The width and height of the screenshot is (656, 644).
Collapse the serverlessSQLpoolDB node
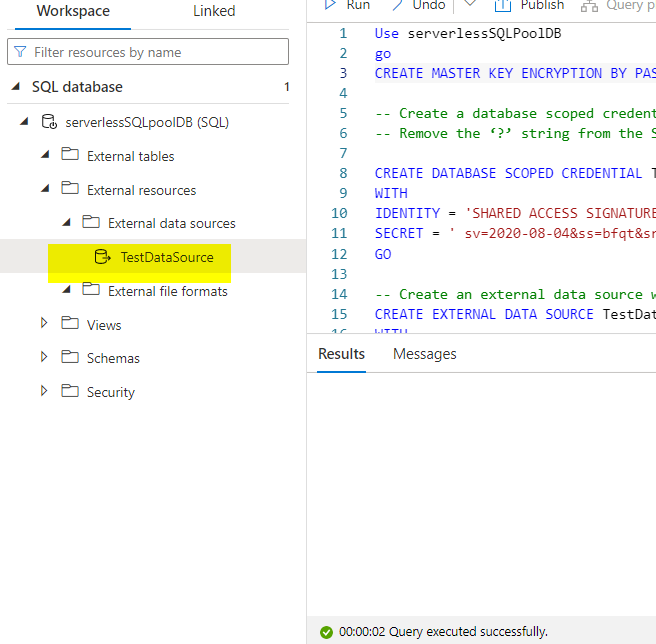tap(25, 121)
